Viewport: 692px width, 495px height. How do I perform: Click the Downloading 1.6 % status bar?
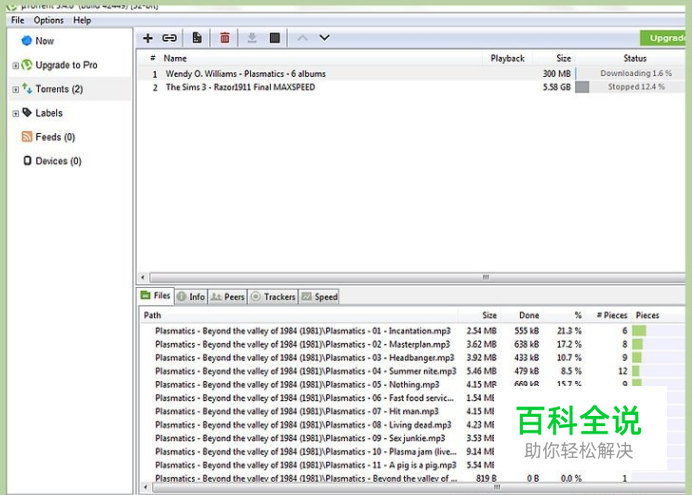click(x=630, y=73)
